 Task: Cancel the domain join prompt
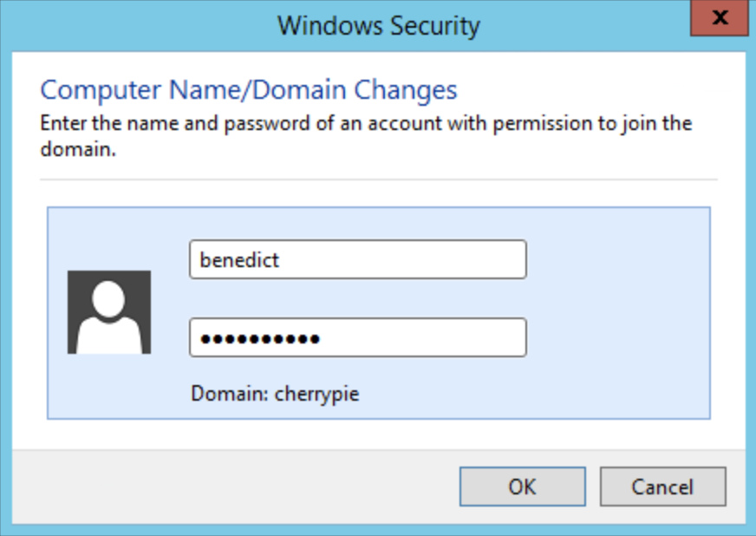tap(662, 487)
